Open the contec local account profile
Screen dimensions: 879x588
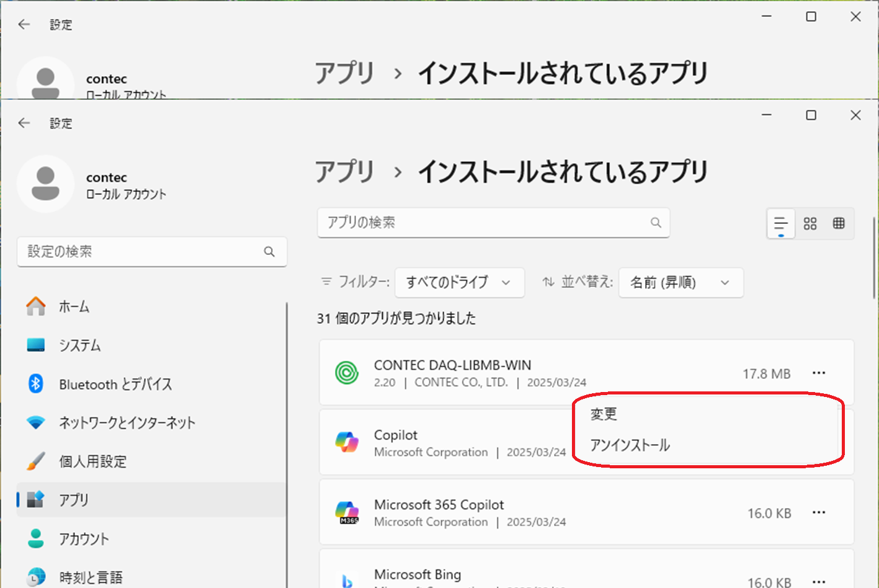(92, 184)
